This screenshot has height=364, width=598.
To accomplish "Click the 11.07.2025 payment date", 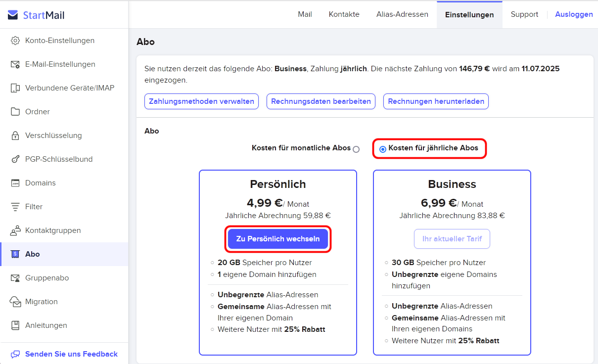I will (x=540, y=69).
